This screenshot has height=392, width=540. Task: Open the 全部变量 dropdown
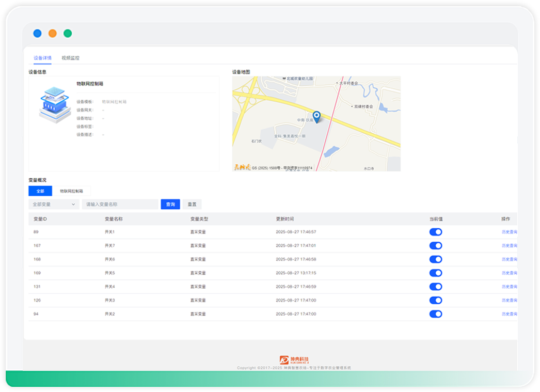click(x=54, y=205)
